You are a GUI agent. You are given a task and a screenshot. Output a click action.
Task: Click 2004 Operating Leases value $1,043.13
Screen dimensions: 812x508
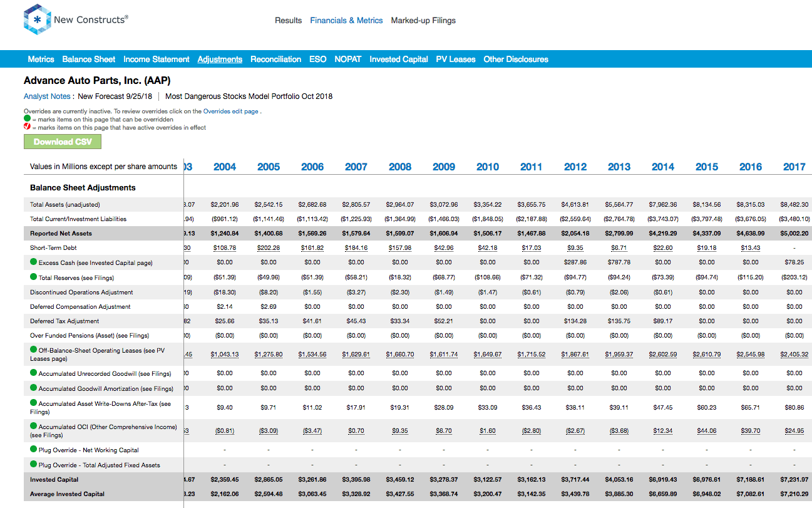point(225,355)
